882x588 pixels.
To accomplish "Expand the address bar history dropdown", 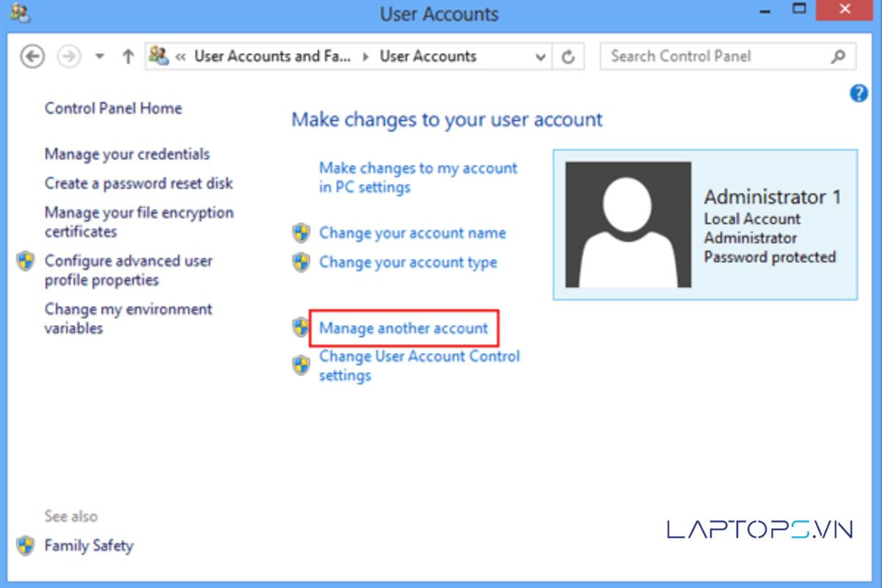I will (x=541, y=57).
